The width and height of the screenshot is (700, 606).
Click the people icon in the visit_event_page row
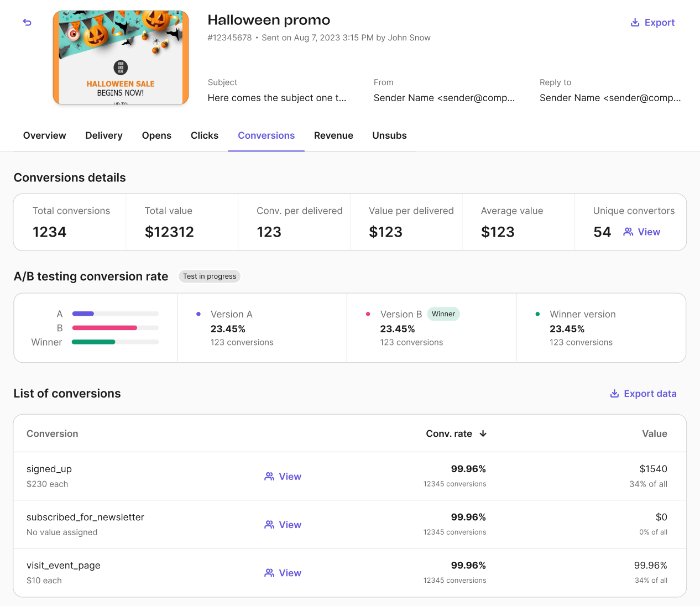[269, 573]
